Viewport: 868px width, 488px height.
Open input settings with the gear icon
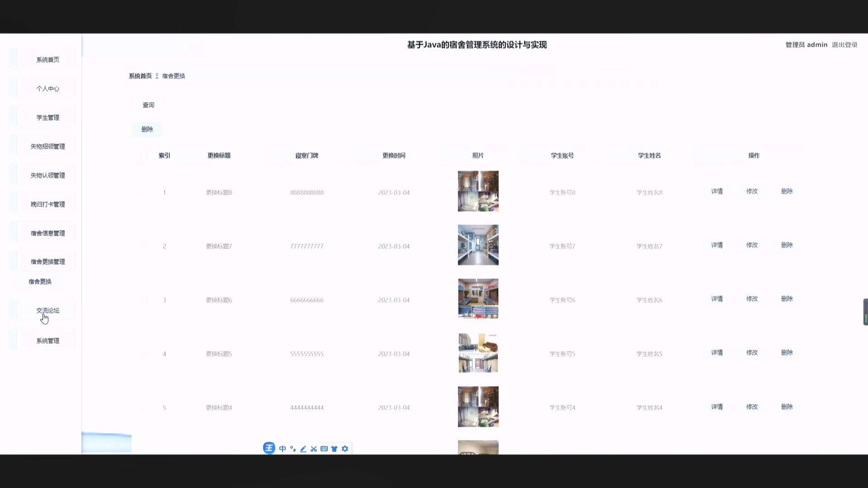pyautogui.click(x=345, y=448)
